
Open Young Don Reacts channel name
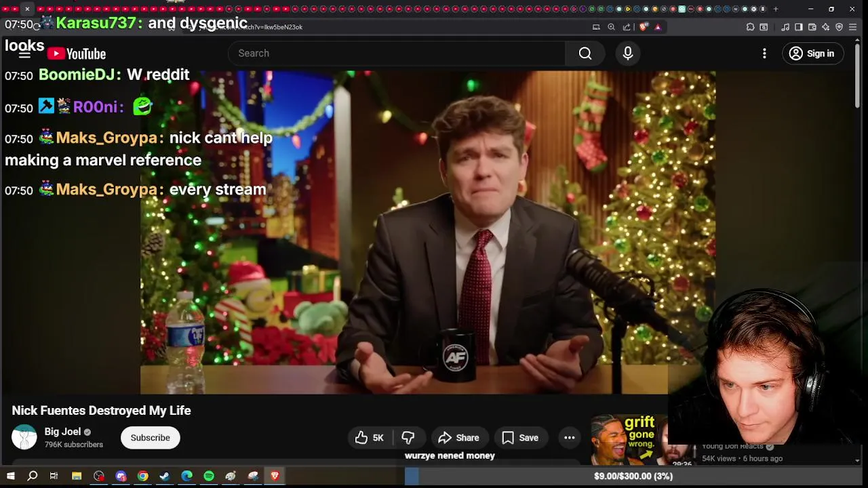tap(733, 447)
